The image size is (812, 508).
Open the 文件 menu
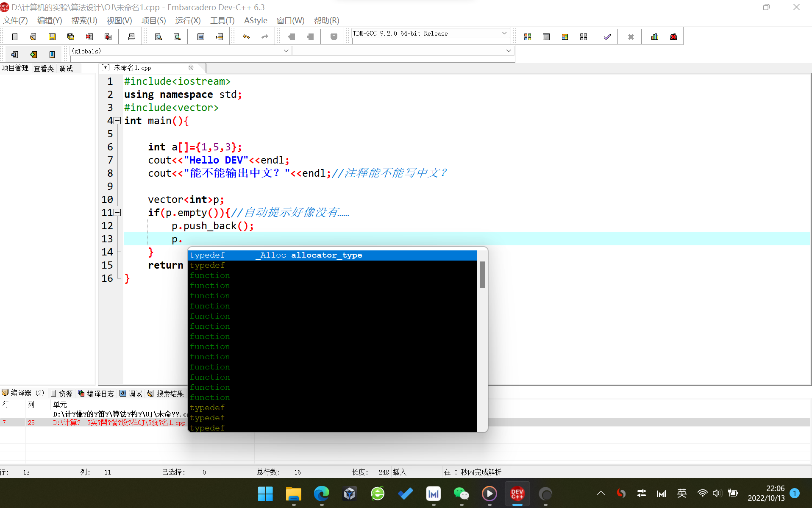15,20
